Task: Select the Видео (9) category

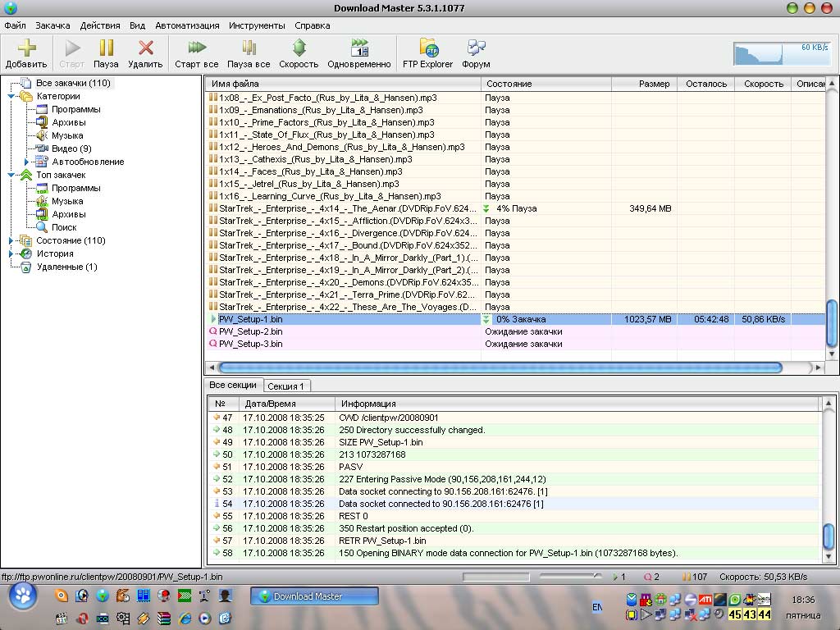Action: (71, 148)
